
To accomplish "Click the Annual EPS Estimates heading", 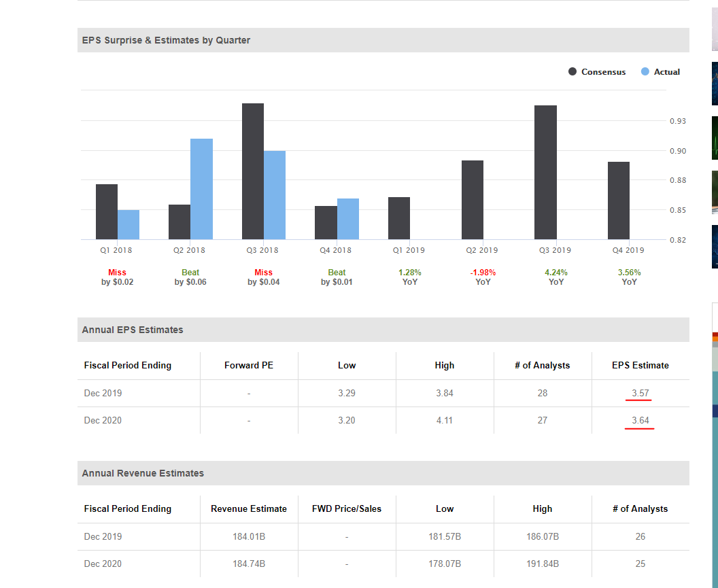I will tap(133, 330).
